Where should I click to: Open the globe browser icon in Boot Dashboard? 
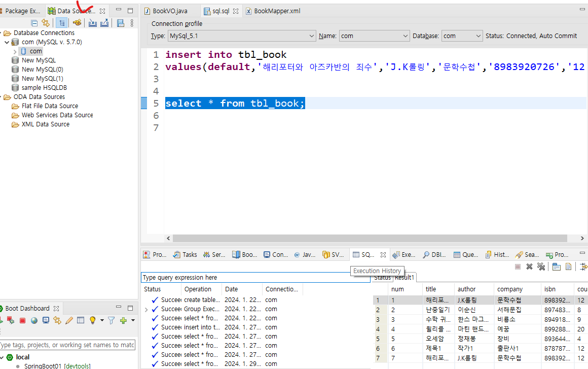pos(34,320)
